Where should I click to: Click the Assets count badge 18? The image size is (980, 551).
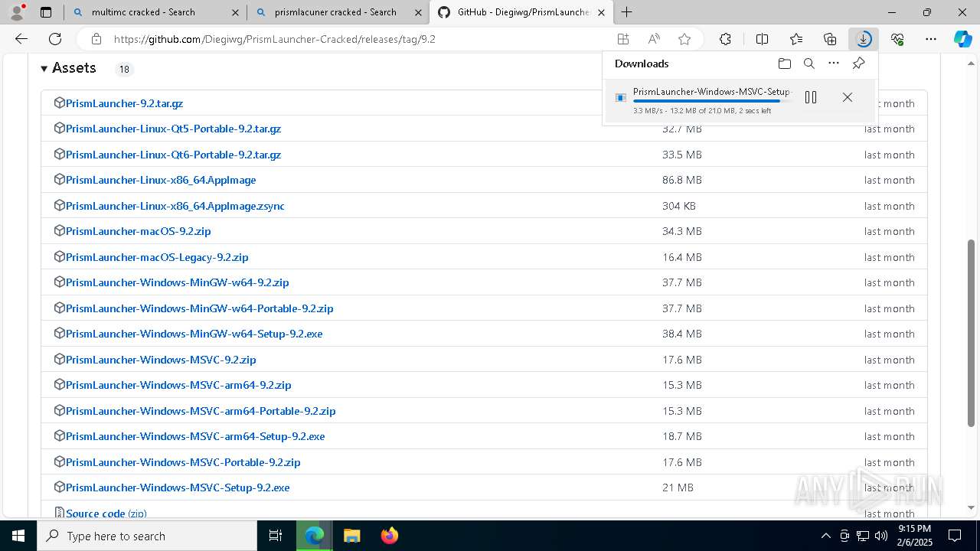point(124,70)
